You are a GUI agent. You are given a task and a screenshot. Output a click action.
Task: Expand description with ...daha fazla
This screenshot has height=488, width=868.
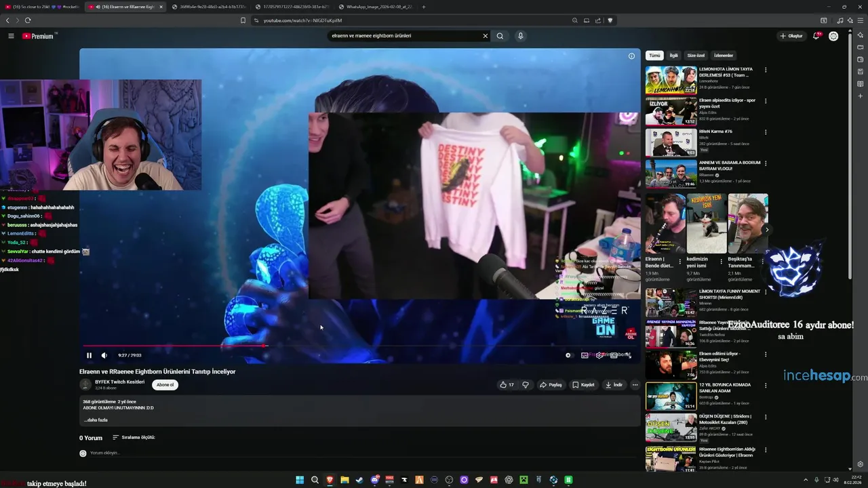pyautogui.click(x=95, y=420)
